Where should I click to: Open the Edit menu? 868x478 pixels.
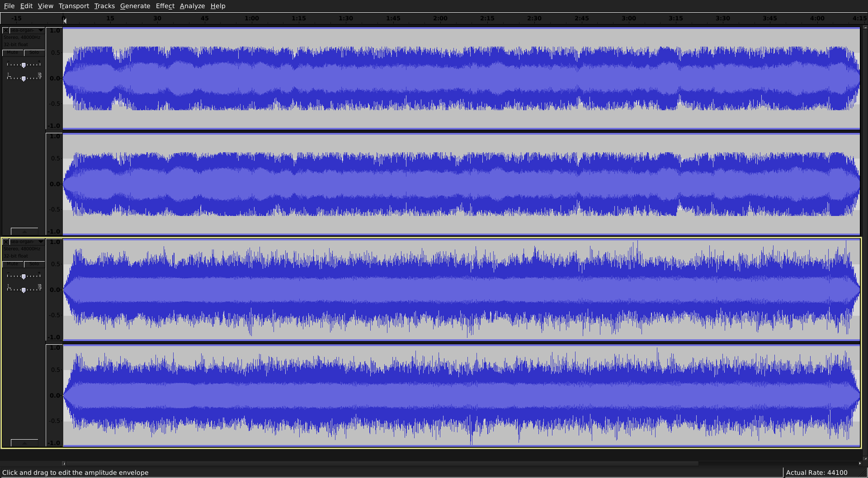click(26, 6)
